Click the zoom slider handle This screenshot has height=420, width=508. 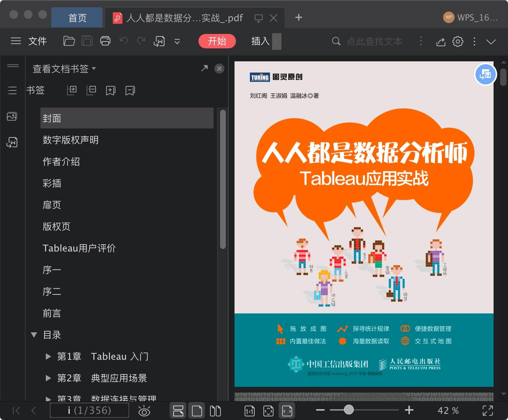[x=349, y=410]
